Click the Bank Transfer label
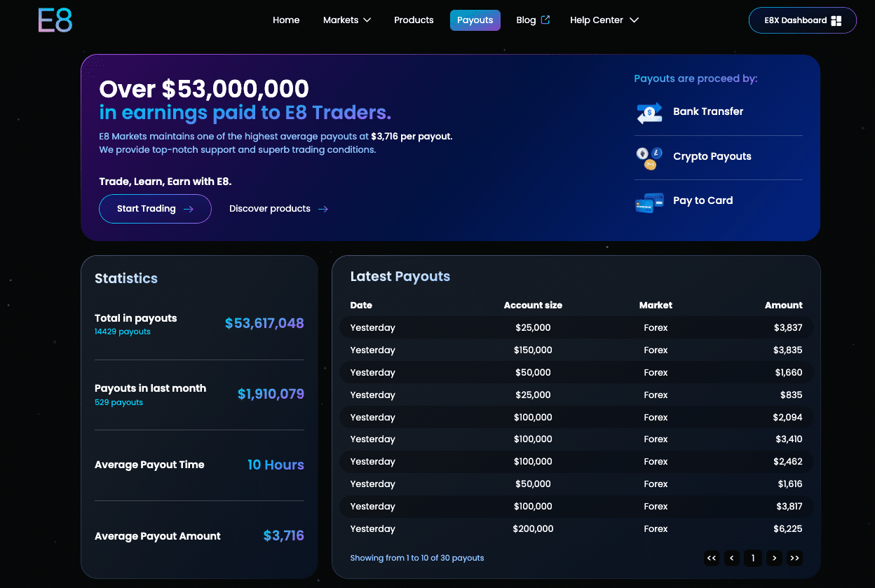This screenshot has width=875, height=588. pyautogui.click(x=708, y=111)
